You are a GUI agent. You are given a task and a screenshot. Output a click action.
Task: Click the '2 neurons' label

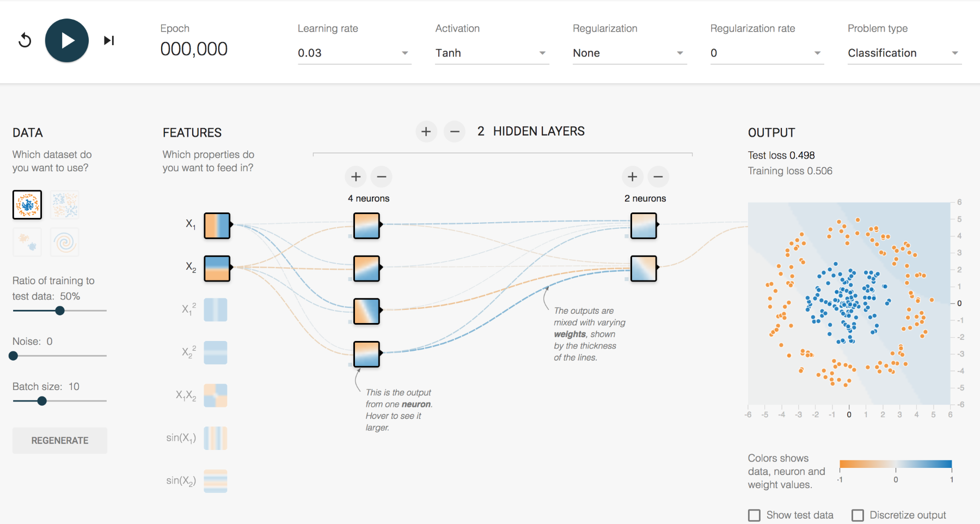click(x=645, y=198)
